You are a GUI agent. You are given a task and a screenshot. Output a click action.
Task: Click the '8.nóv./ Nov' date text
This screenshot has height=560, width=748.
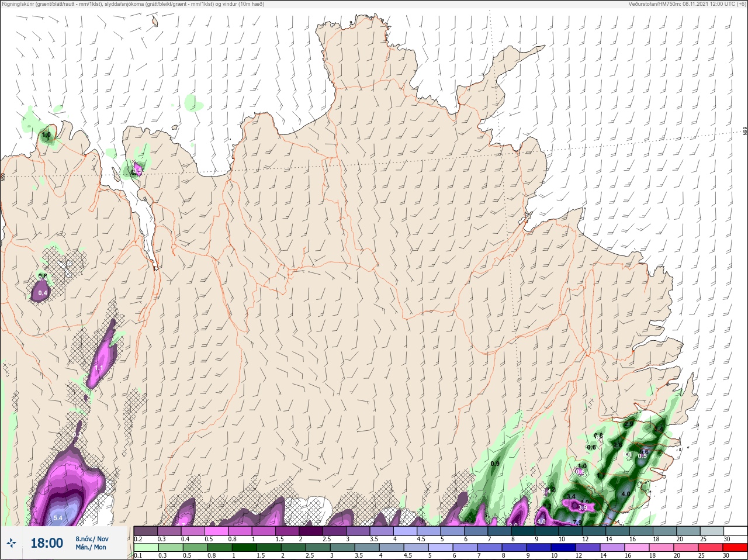click(x=92, y=539)
